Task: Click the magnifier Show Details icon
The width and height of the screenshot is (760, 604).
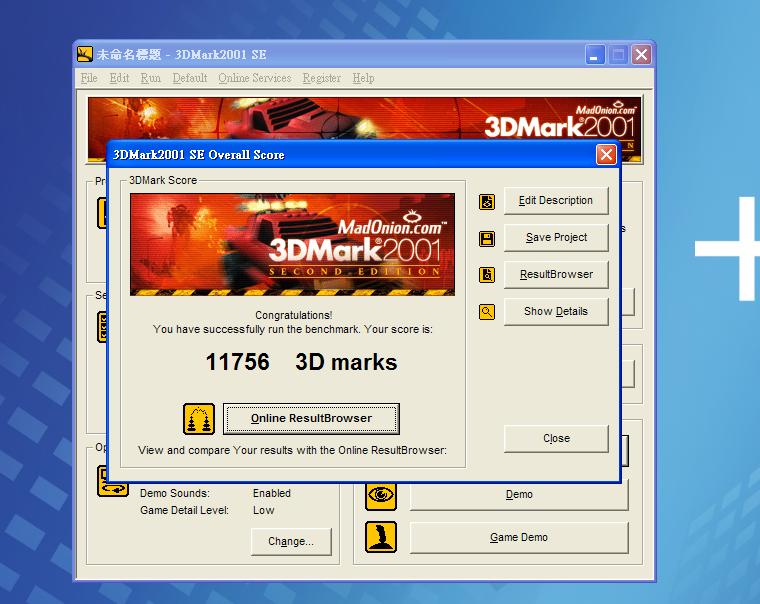Action: tap(487, 312)
